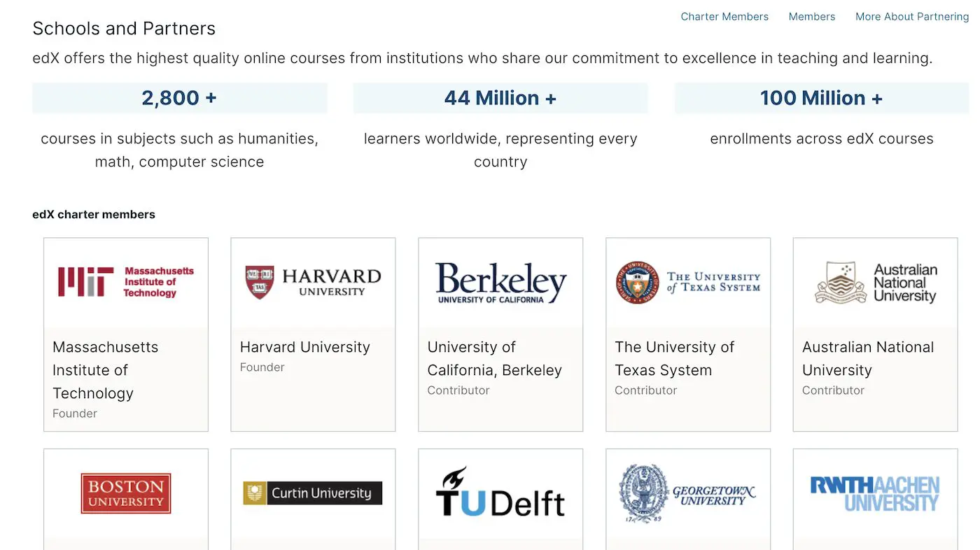Open University of California, Berkeley title link
This screenshot has width=980, height=550.
(495, 358)
